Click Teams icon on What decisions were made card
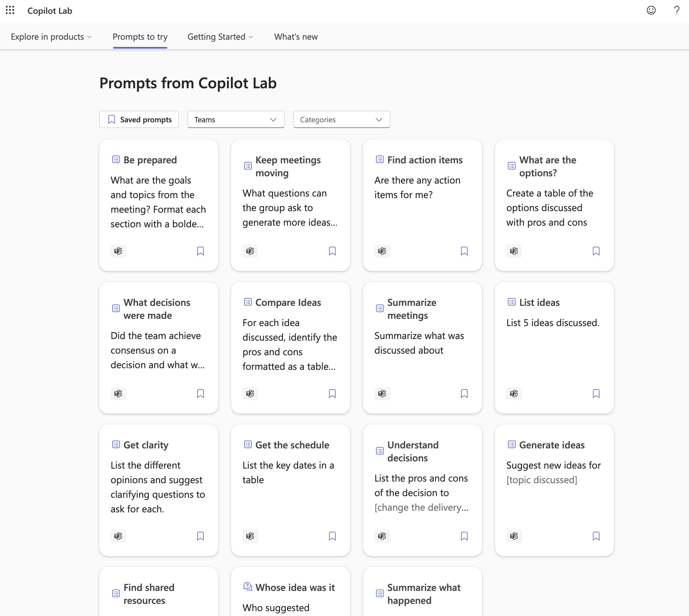This screenshot has height=616, width=689. [118, 394]
